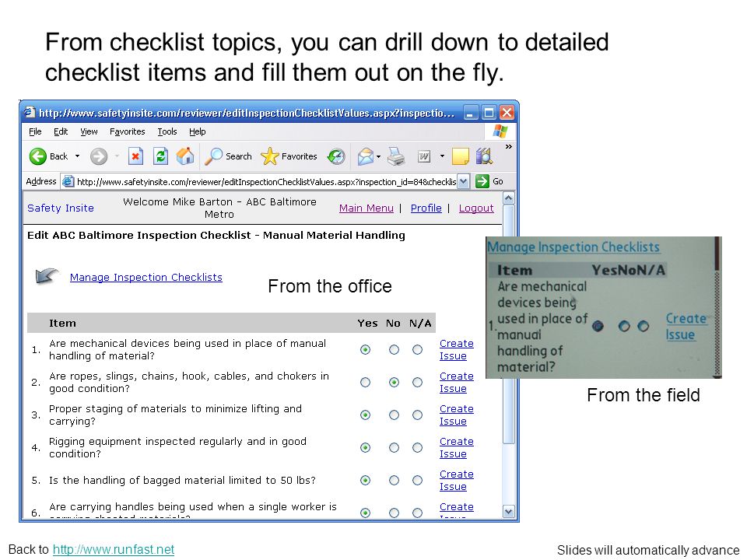The image size is (747, 560).
Task: Select Yes for mechanical devices question
Action: pyautogui.click(x=366, y=350)
